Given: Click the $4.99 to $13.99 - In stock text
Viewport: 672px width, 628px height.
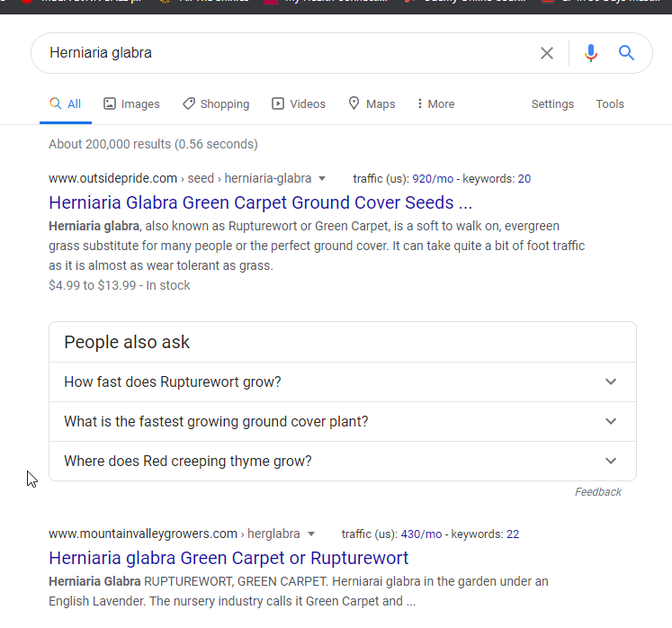Looking at the screenshot, I should pyautogui.click(x=119, y=285).
